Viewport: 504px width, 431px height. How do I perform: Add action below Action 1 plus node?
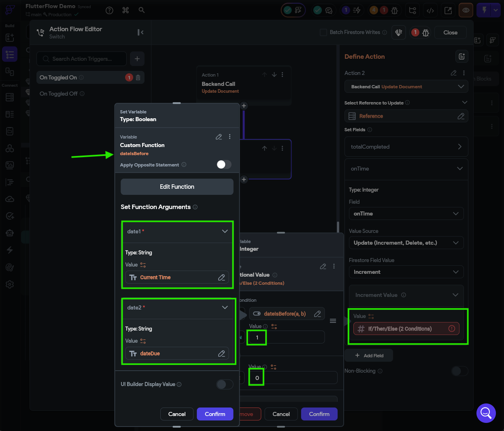pyautogui.click(x=244, y=106)
